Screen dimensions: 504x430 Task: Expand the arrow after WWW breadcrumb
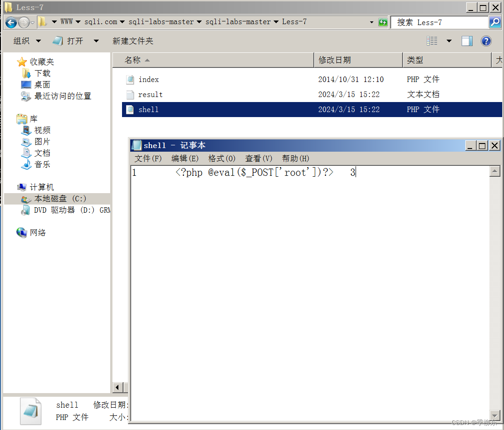pyautogui.click(x=78, y=22)
